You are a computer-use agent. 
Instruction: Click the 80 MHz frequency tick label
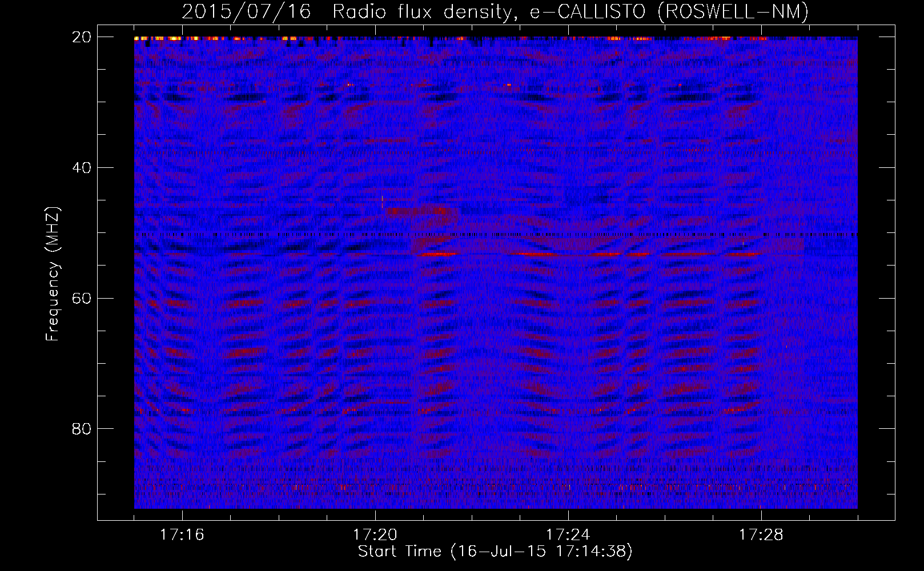click(82, 429)
